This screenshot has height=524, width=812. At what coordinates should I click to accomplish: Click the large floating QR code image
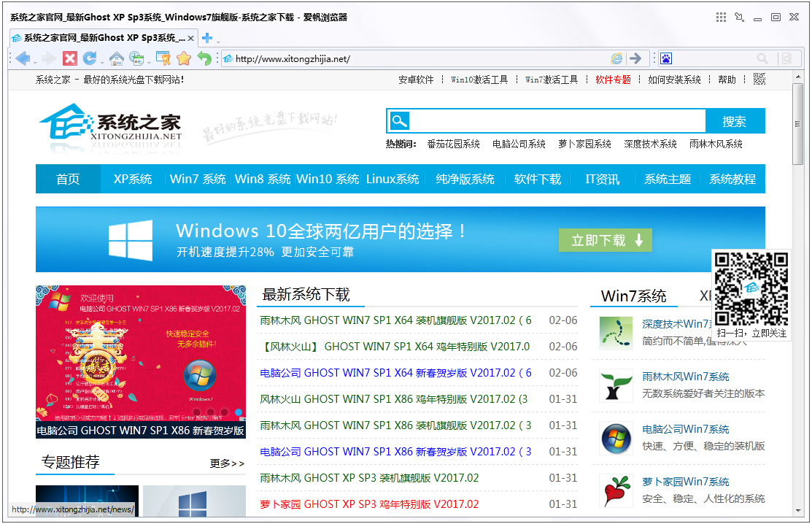[751, 289]
